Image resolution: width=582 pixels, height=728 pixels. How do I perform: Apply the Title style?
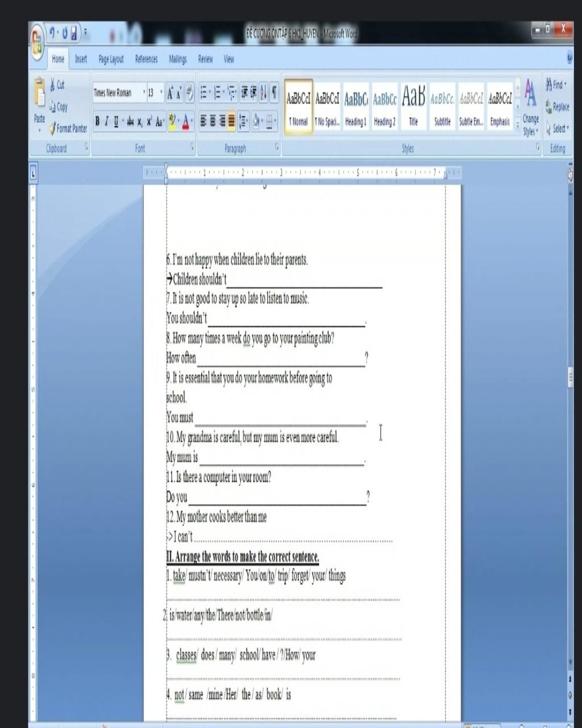413,107
